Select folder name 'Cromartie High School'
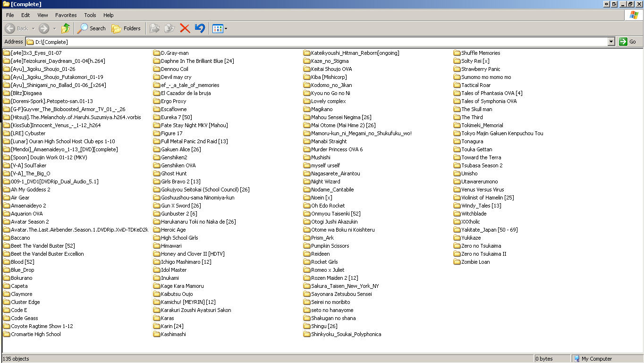Viewport: 644px width, 363px height. tap(36, 334)
